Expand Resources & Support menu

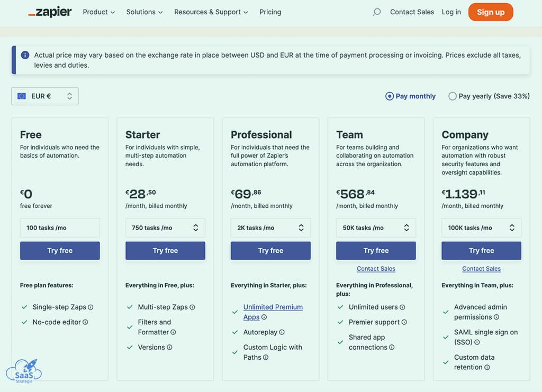(x=211, y=12)
